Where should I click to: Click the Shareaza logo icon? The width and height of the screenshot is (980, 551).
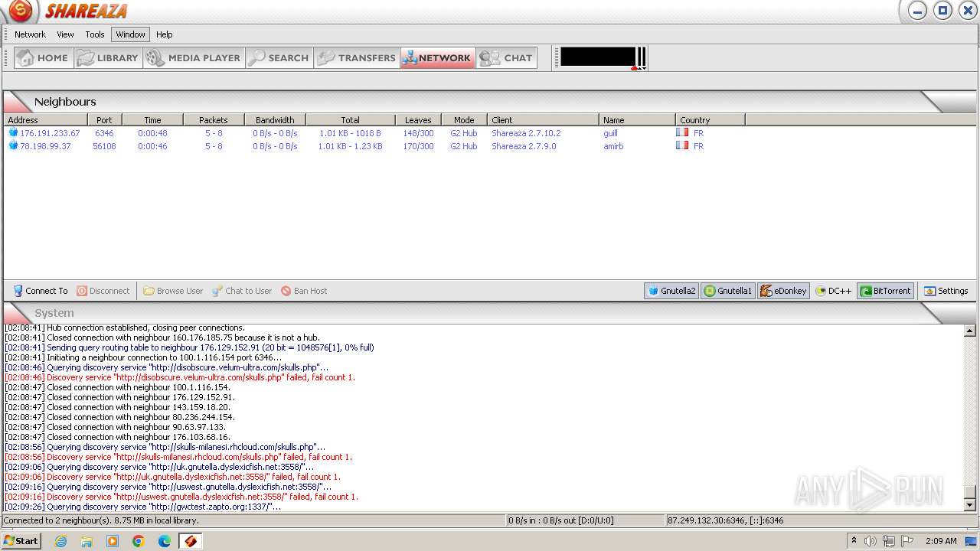tap(21, 11)
